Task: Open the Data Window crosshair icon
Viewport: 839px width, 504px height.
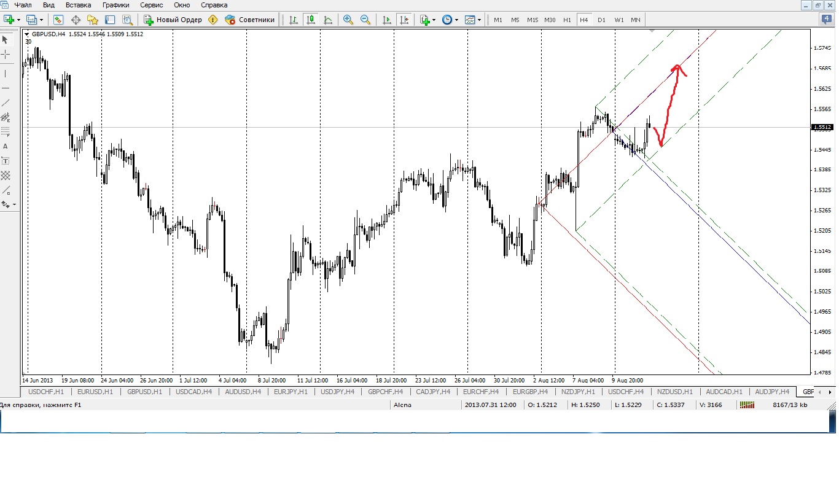Action: [x=76, y=20]
